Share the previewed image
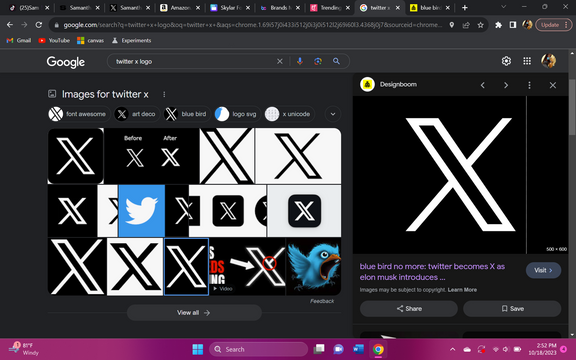The width and height of the screenshot is (576, 360). (x=409, y=309)
